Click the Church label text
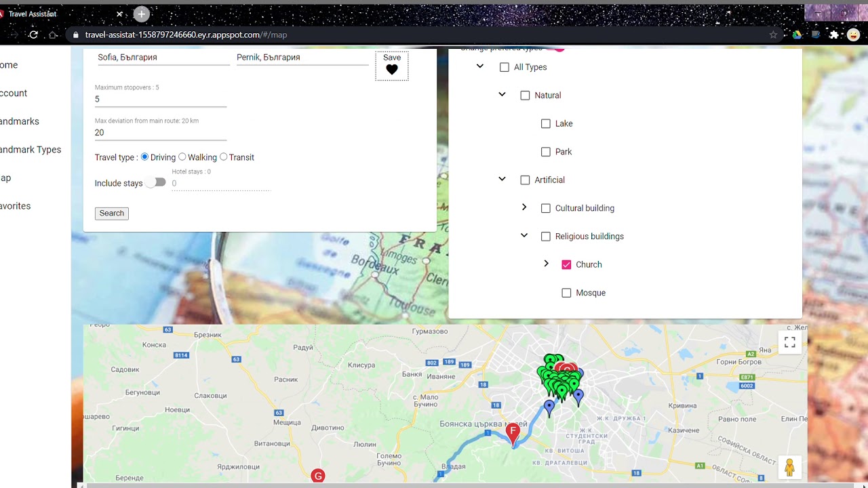868x488 pixels. click(x=589, y=265)
